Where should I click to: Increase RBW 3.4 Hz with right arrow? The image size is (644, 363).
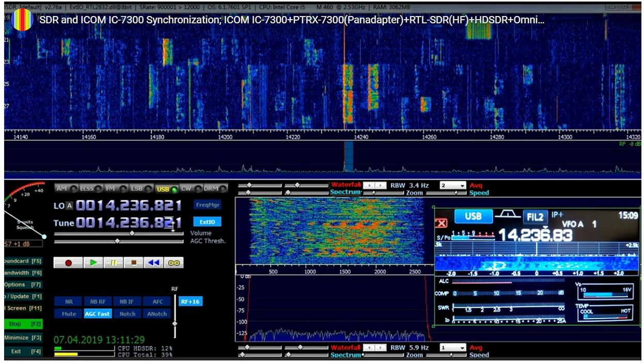[x=381, y=185]
